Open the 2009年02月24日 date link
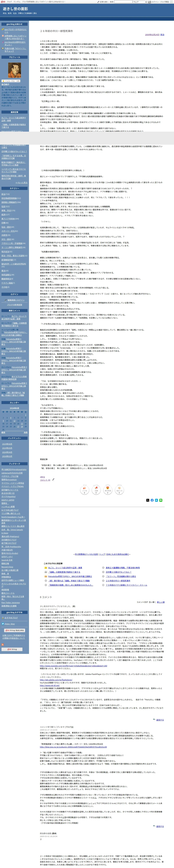This screenshot has width=174, height=868. (x=152, y=35)
